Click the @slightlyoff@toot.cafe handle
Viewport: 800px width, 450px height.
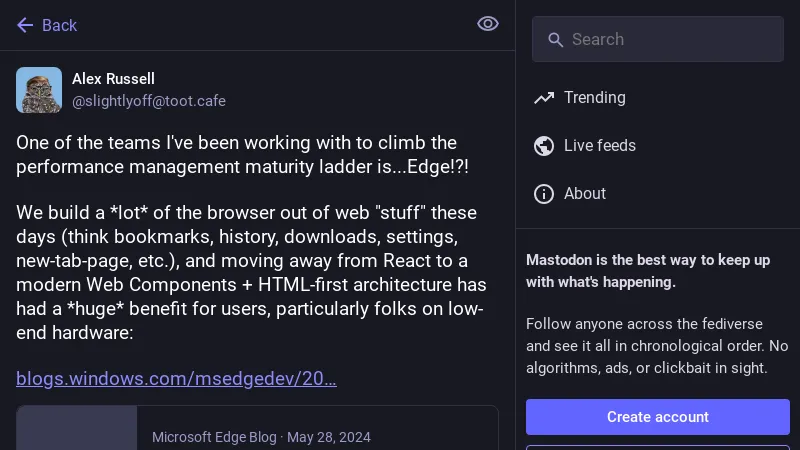(x=148, y=101)
